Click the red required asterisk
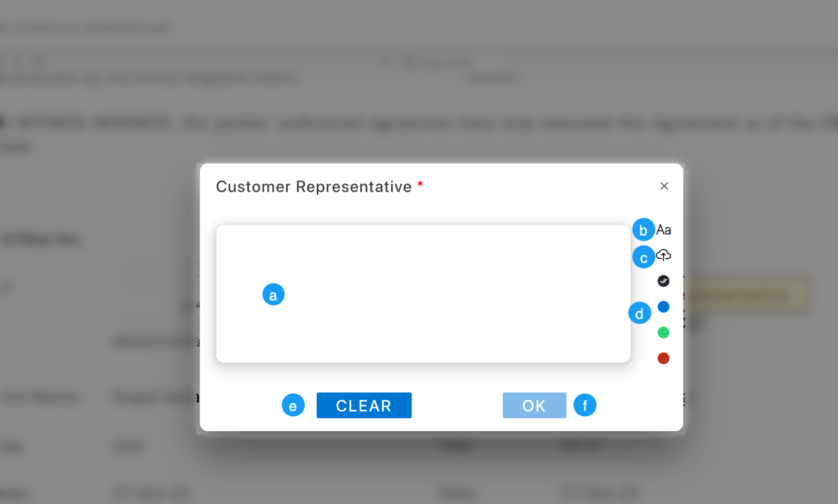This screenshot has width=838, height=504. pos(420,184)
